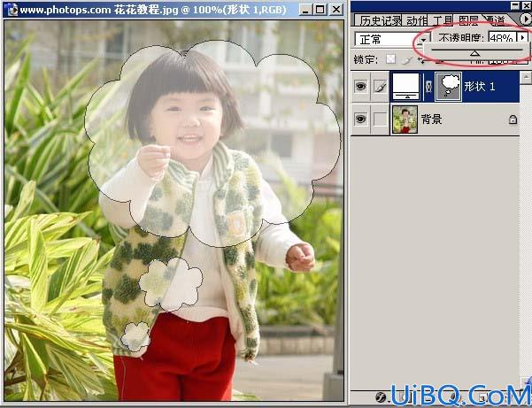Select the 形状 1 layer name
Screen dimensions: 532x408
click(480, 87)
